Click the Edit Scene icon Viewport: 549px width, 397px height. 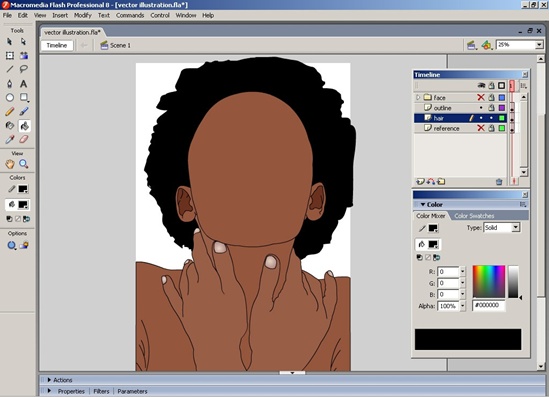click(471, 45)
